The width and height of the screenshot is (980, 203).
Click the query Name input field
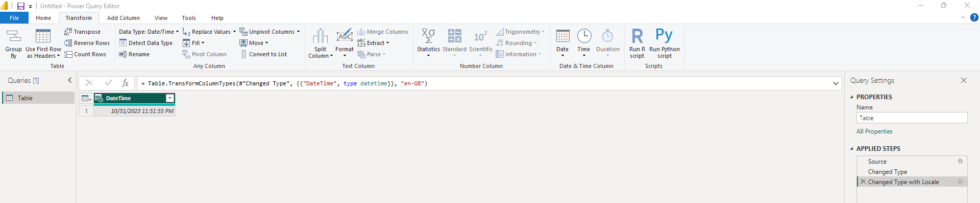click(912, 118)
